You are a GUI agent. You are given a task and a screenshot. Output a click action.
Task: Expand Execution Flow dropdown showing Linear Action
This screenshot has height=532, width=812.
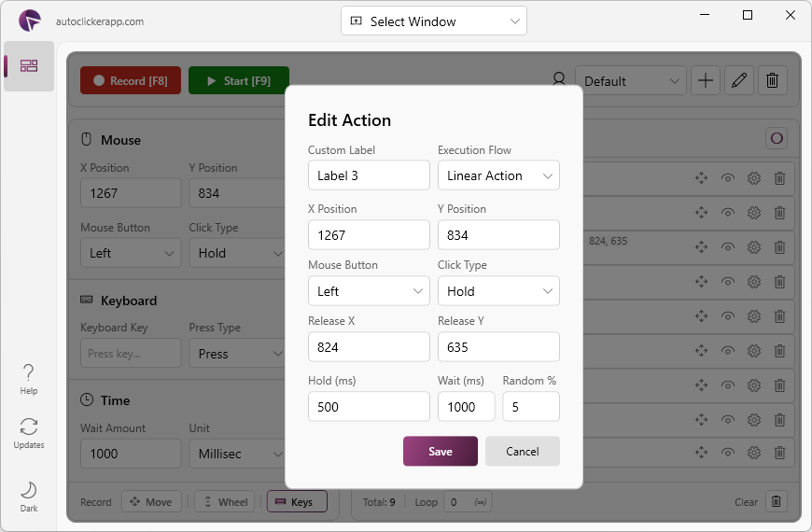click(498, 175)
